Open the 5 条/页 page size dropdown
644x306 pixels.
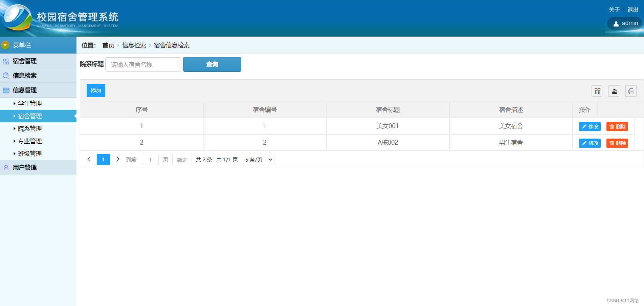pyautogui.click(x=258, y=160)
